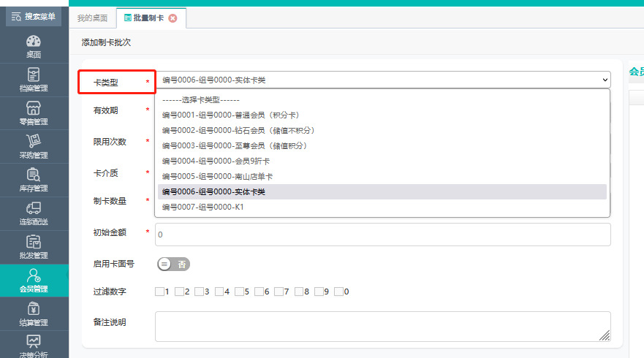The image size is (644, 358).
Task: Click the 卡类型 field label
Action: [105, 83]
